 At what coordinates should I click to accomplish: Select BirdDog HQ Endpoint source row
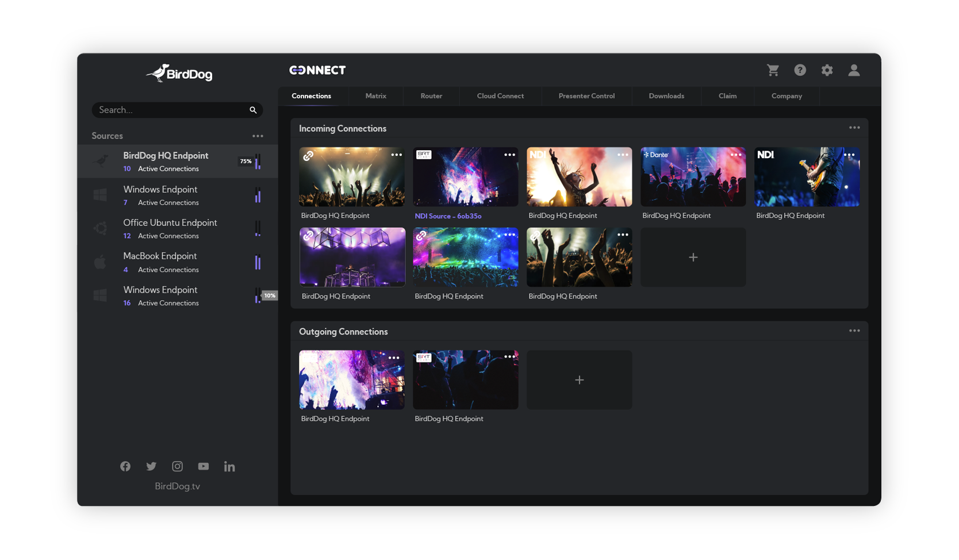point(178,161)
